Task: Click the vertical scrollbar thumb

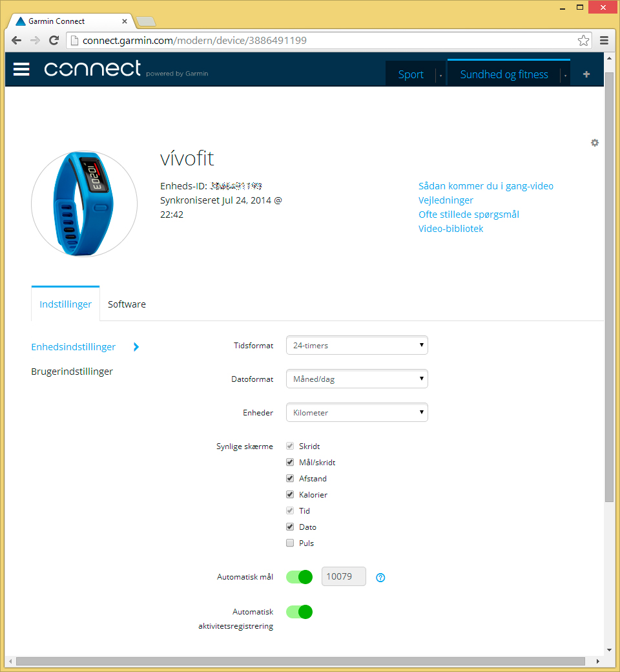Action: pyautogui.click(x=609, y=286)
